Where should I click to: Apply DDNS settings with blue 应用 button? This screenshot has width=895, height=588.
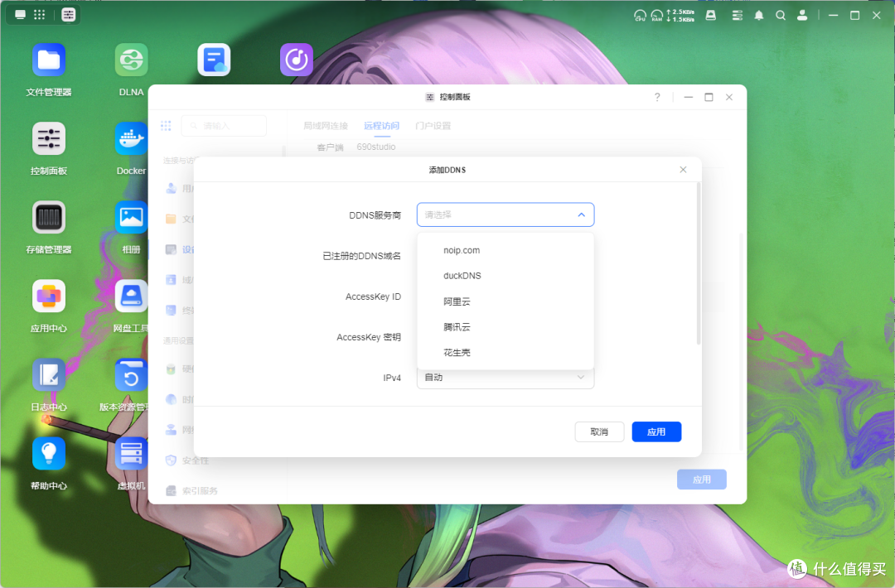pos(656,431)
